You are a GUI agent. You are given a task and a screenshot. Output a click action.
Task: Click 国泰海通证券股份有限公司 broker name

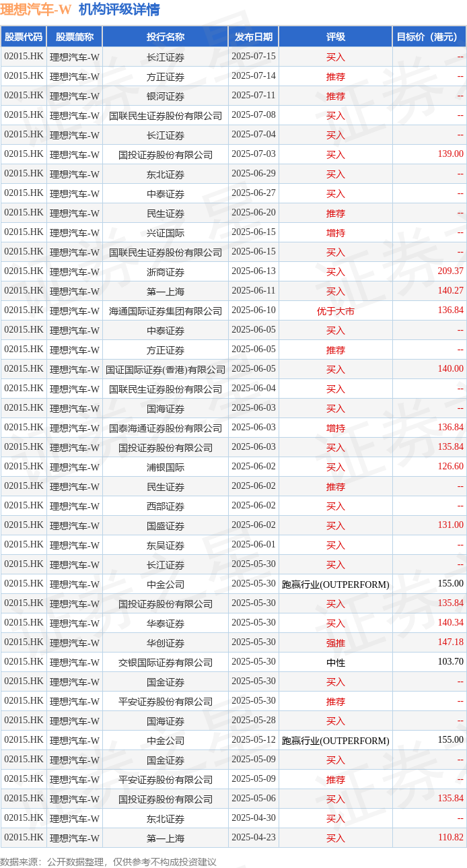tap(166, 428)
